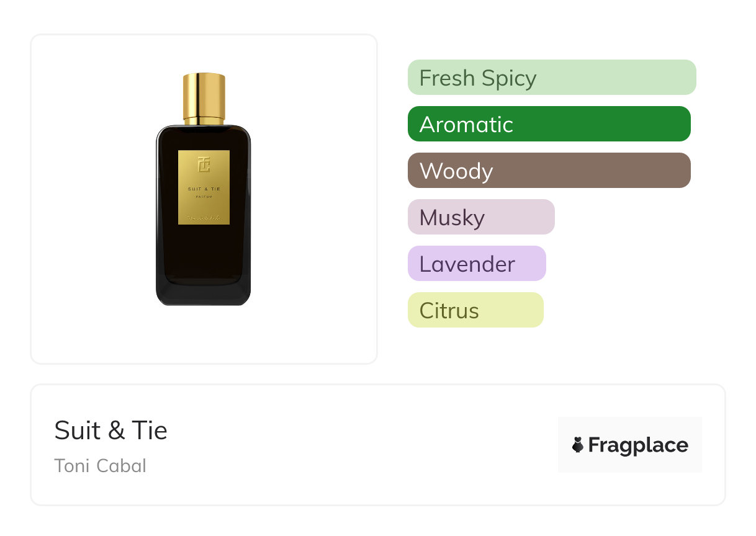Select the Lavender accord bar
Image resolution: width=756 pixels, height=536 pixels.
(x=476, y=264)
